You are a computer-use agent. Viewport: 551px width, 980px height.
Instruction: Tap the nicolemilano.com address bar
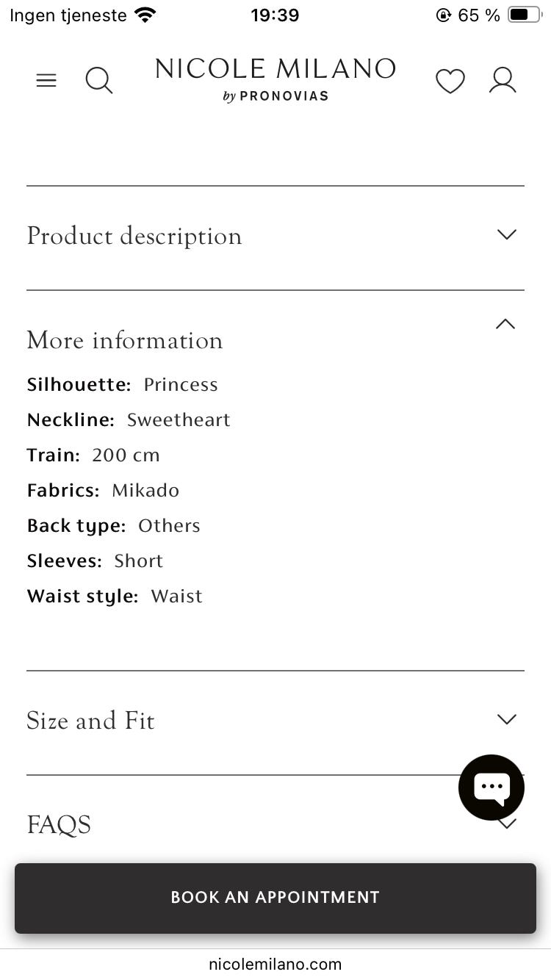point(275,964)
